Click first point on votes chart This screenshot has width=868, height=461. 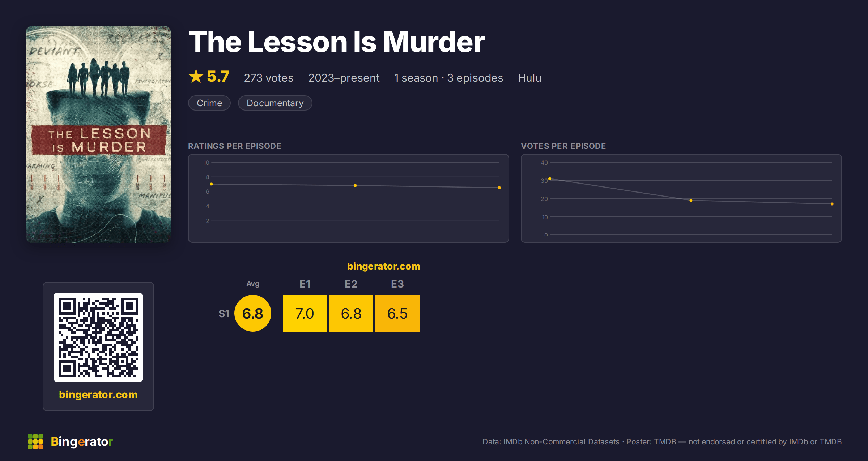click(x=550, y=179)
